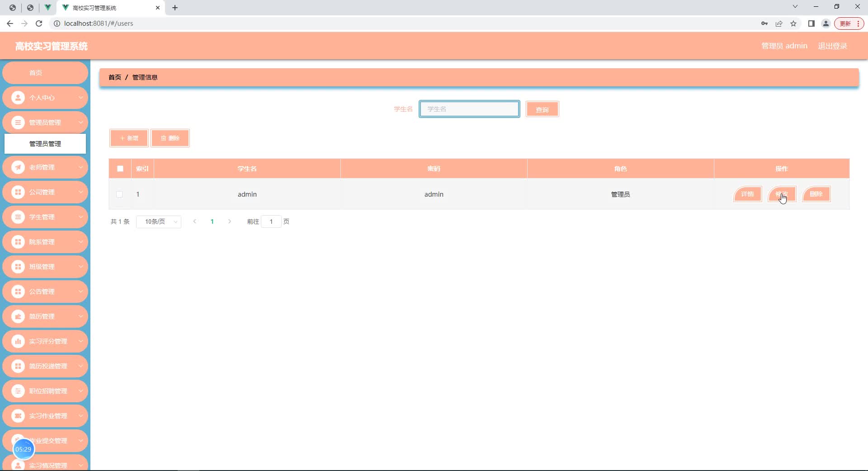Screen dimensions: 868x471
Task: Bookmark this page with star icon
Action: tap(793, 24)
